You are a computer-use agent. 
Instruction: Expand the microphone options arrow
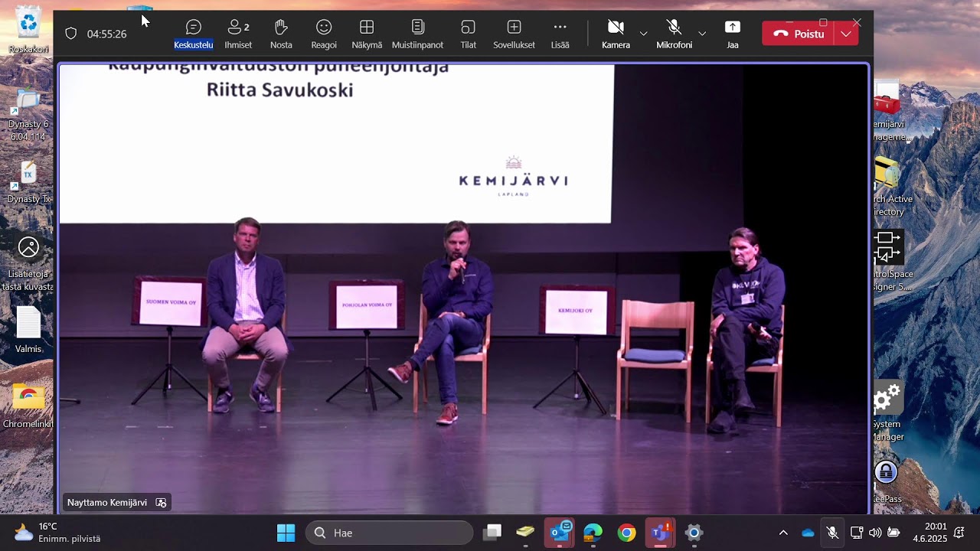[x=702, y=34]
